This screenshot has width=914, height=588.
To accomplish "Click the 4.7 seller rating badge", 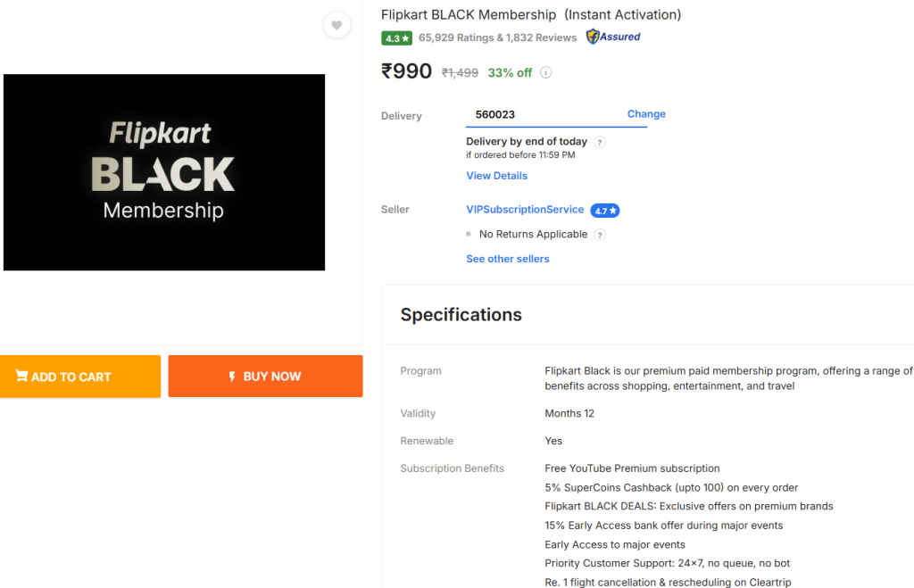I will point(605,210).
